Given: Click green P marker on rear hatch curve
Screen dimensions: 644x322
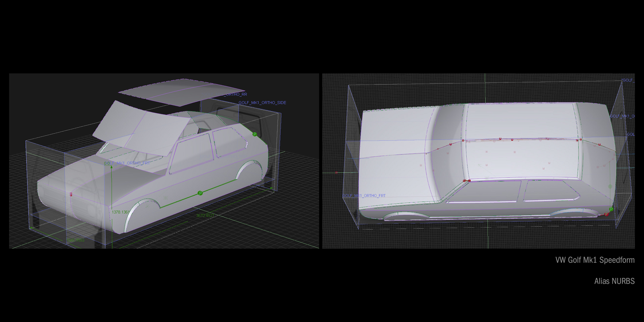Looking at the screenshot, I should point(255,135).
